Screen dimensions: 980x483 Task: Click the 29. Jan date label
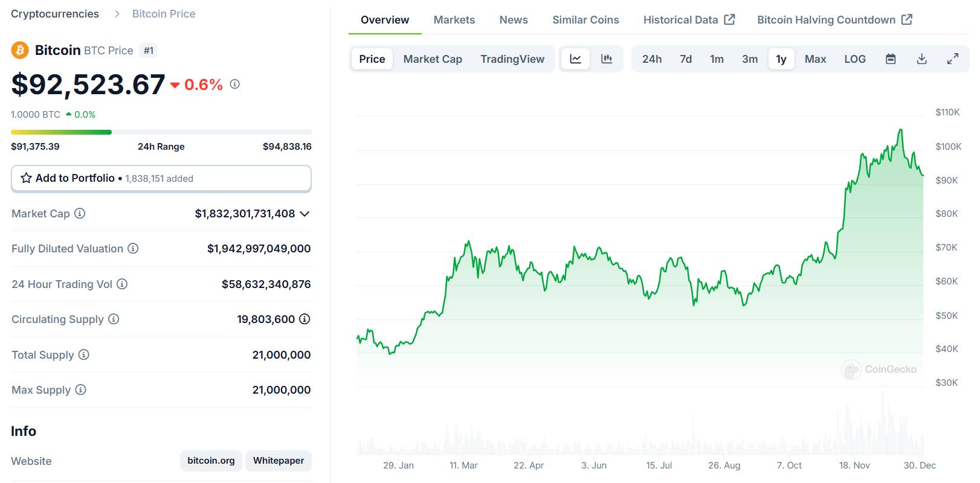coord(398,465)
